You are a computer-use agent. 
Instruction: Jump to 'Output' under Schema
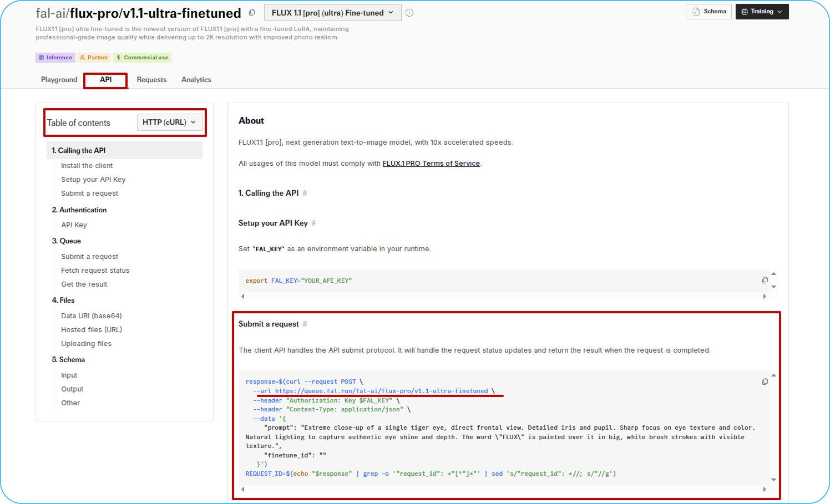click(x=72, y=389)
